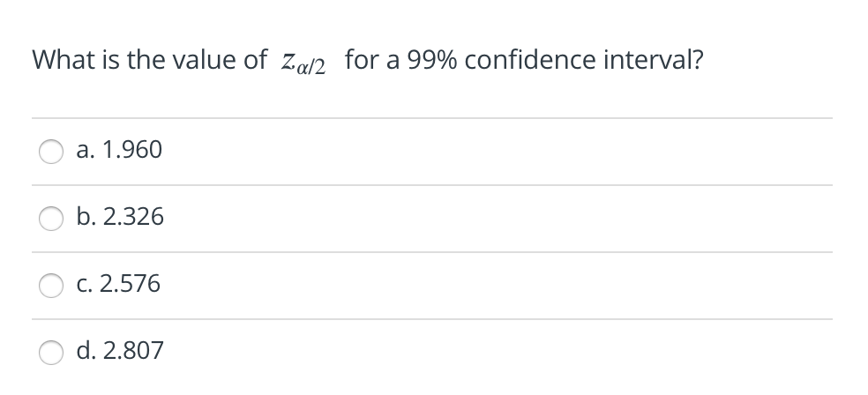Pick the radio button next to 2.807
This screenshot has width=868, height=395.
point(51,353)
